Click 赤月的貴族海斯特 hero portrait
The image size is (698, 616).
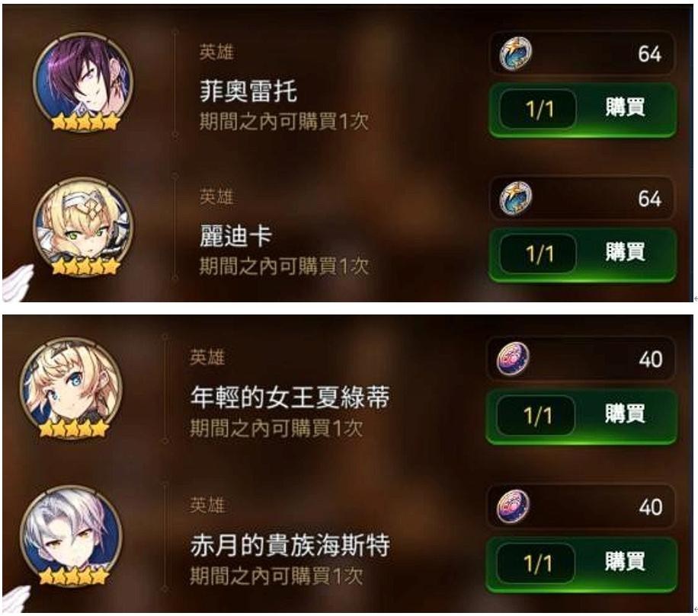coord(71,535)
